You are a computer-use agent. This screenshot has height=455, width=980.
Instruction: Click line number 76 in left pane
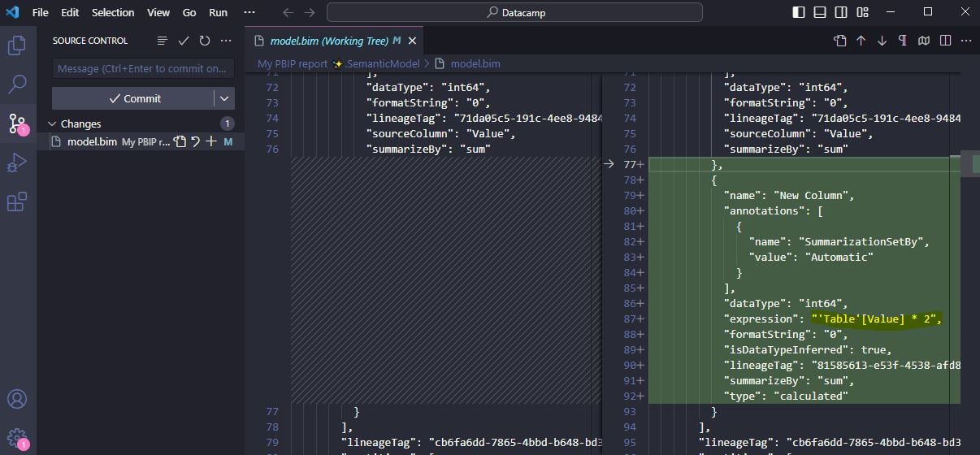pyautogui.click(x=272, y=149)
